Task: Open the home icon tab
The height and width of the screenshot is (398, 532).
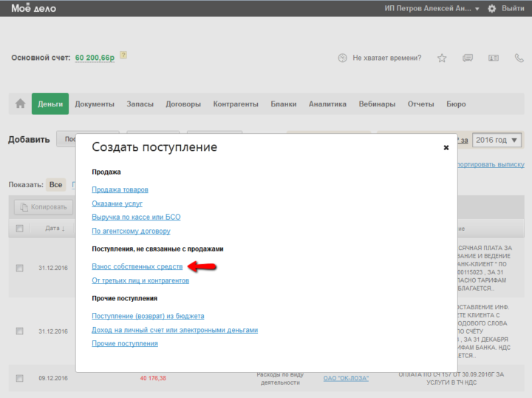Action: click(x=21, y=104)
